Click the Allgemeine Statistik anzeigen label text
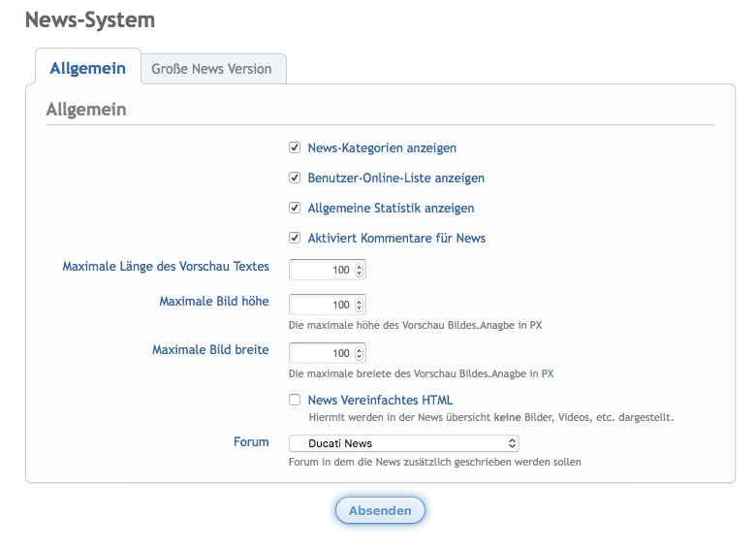Viewport: 756px width, 550px height. (391, 209)
